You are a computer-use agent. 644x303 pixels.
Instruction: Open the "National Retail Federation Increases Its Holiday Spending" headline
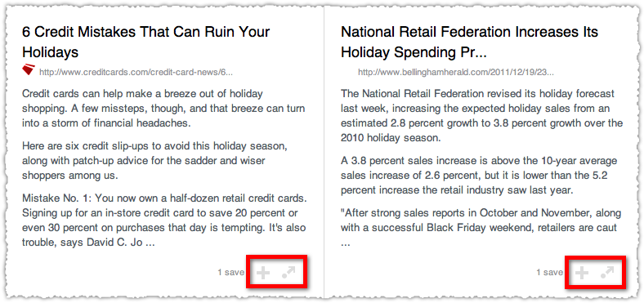[x=469, y=42]
